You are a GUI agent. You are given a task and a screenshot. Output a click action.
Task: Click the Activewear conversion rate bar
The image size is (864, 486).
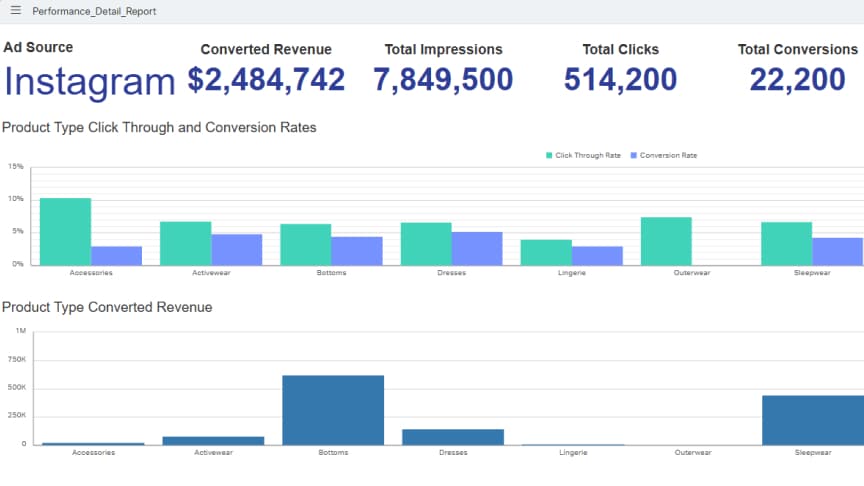point(237,250)
